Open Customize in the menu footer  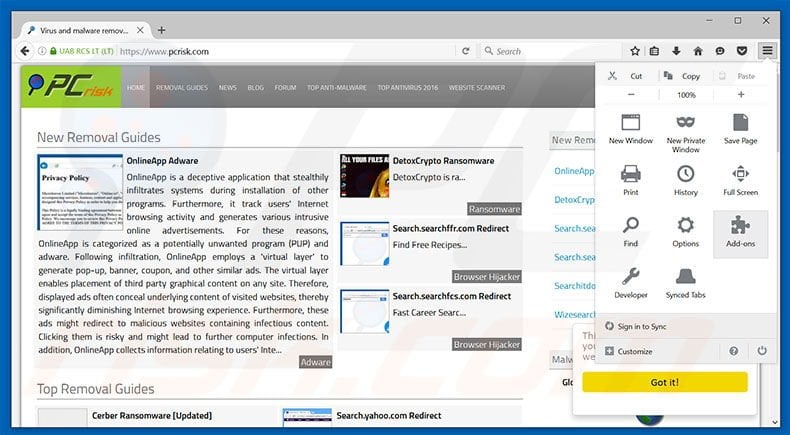[629, 351]
